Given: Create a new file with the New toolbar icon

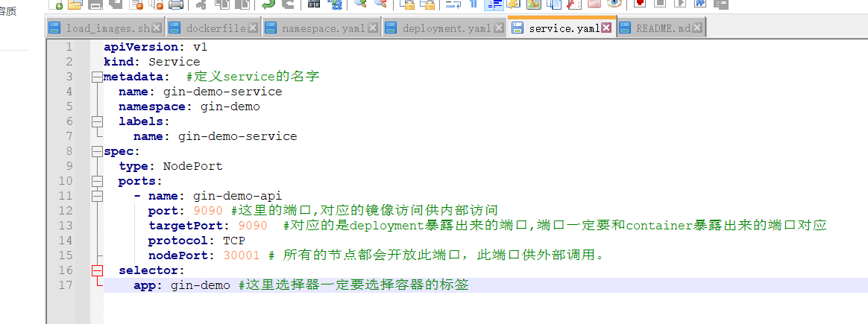Looking at the screenshot, I should tap(56, 4).
